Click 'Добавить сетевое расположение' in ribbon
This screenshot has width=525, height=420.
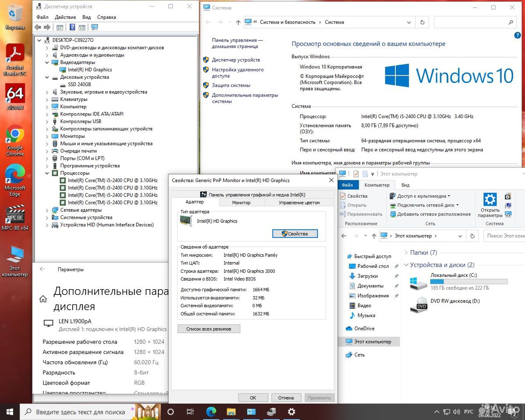(430, 214)
